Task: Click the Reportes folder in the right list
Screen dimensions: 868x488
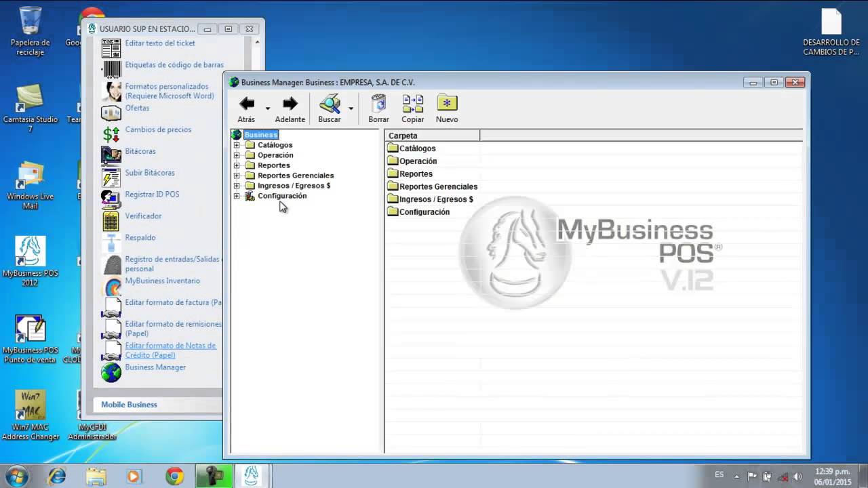Action: (410, 174)
